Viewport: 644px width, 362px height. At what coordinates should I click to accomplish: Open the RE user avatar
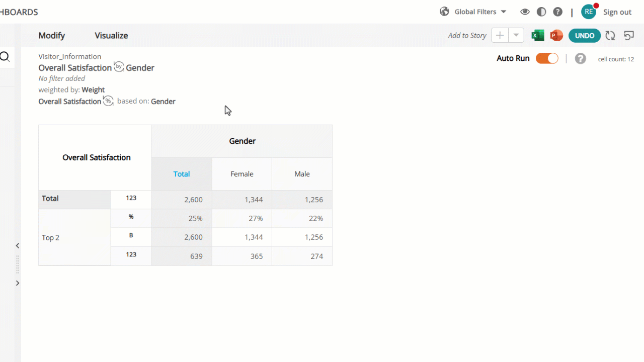[589, 12]
